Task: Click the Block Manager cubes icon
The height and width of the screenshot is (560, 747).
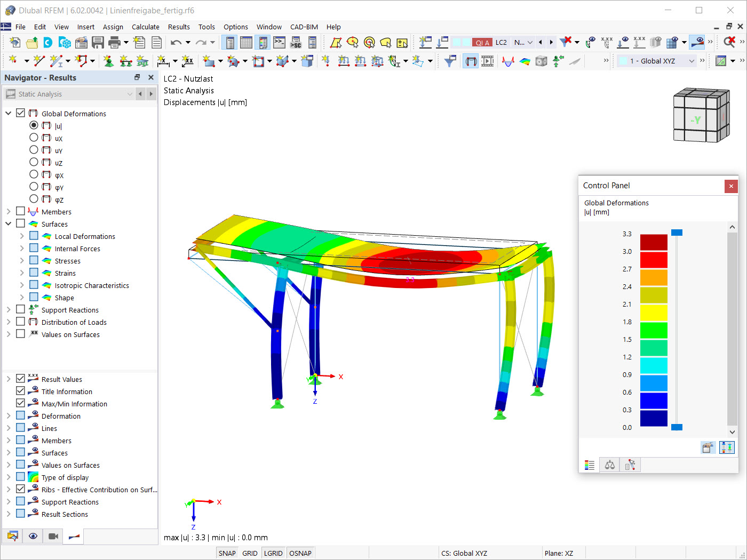Action: [65, 43]
